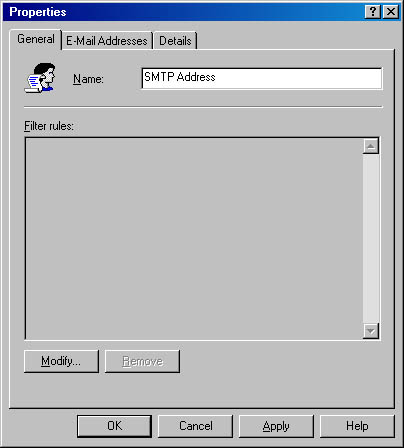
Task: Click the Filter rules vertical scrollbar track
Action: tap(371, 238)
